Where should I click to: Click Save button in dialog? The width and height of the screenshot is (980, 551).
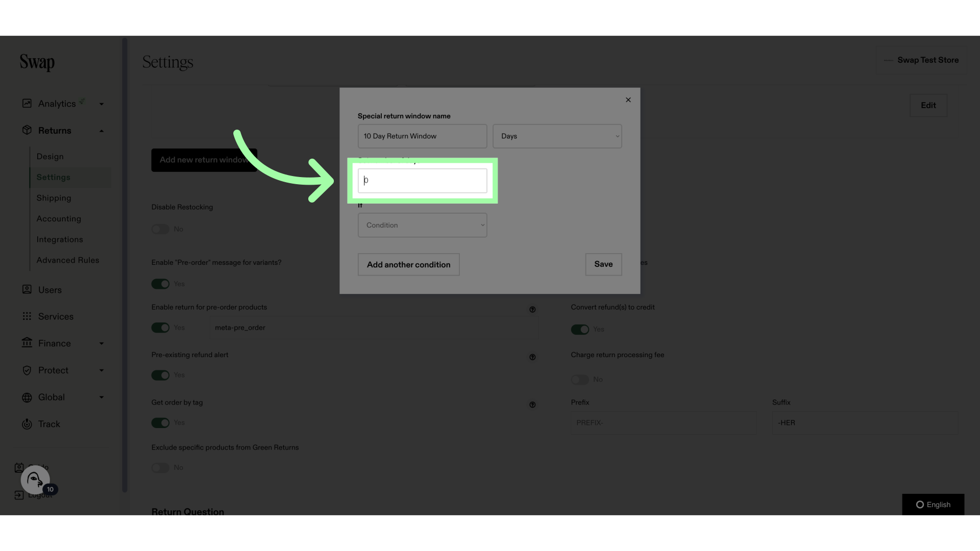pos(603,264)
